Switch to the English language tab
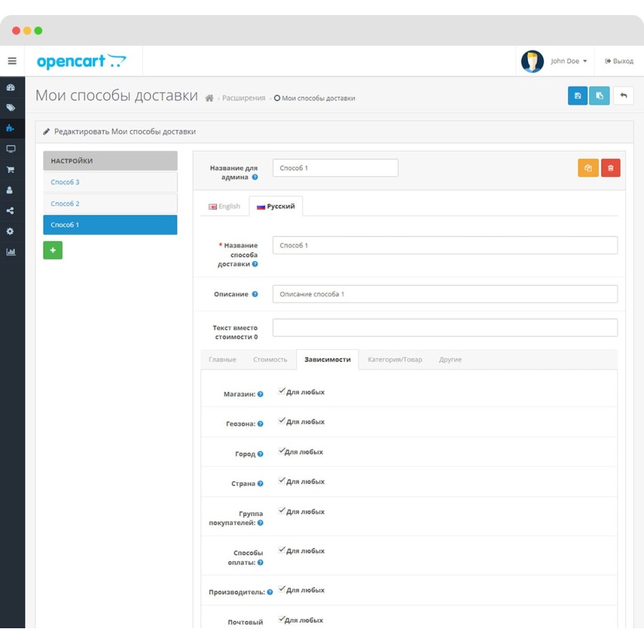This screenshot has width=644, height=644. 225,206
